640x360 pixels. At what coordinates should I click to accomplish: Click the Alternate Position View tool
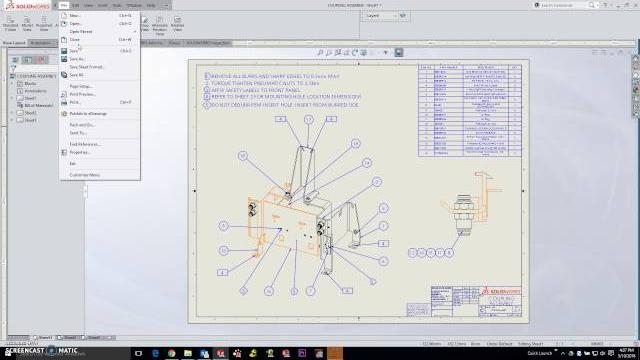pyautogui.click(x=160, y=26)
